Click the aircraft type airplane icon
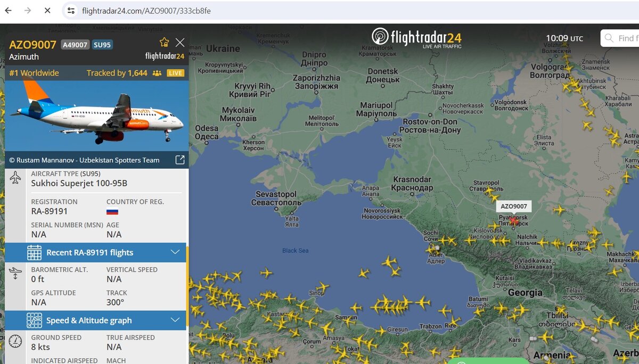 click(15, 178)
